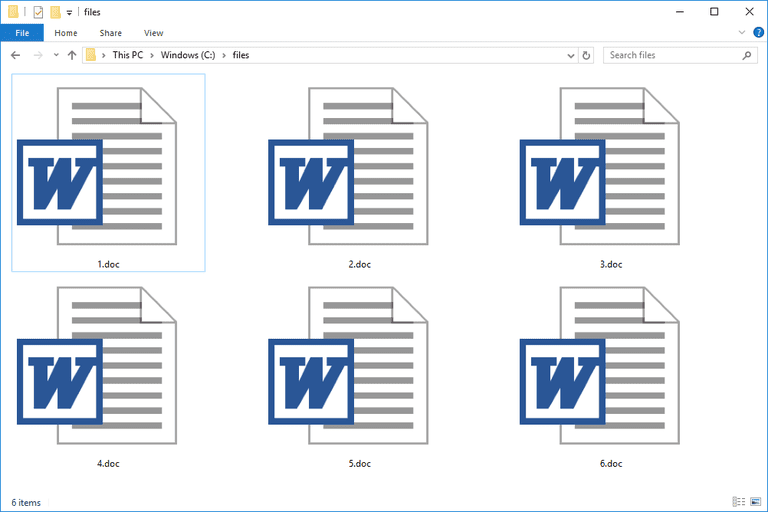
Task: Click Windows (C:) in the breadcrumb path
Action: point(188,55)
